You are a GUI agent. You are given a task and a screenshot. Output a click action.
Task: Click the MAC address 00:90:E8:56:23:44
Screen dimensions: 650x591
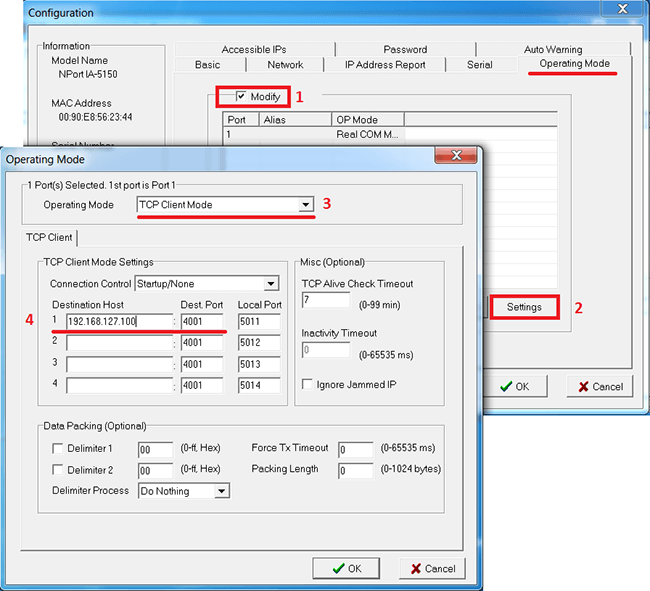coord(95,117)
